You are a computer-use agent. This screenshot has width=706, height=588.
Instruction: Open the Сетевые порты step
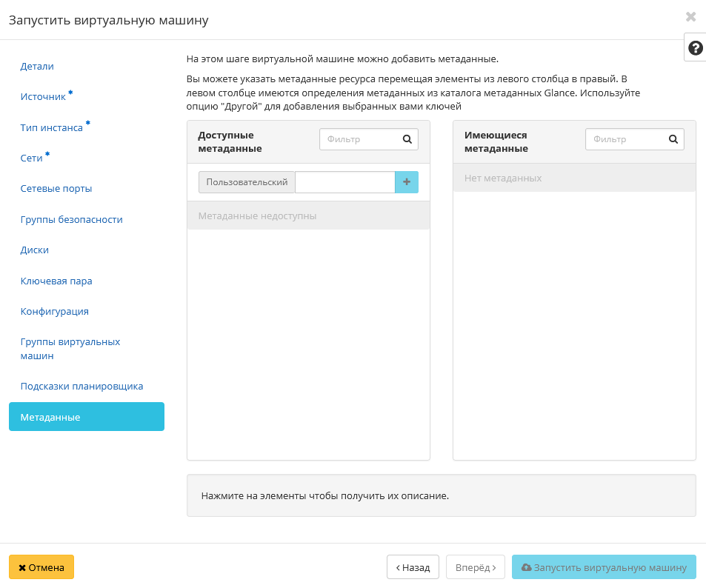tap(56, 189)
